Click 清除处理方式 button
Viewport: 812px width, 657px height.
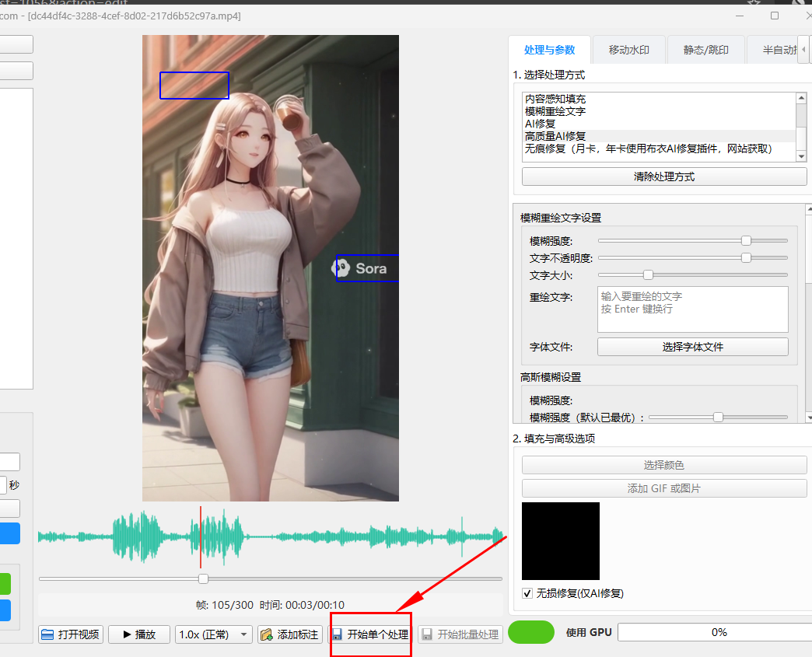pyautogui.click(x=664, y=176)
